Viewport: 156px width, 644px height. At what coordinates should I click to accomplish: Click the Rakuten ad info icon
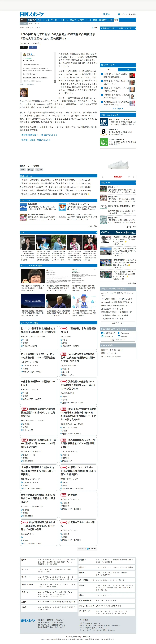coord(129,177)
